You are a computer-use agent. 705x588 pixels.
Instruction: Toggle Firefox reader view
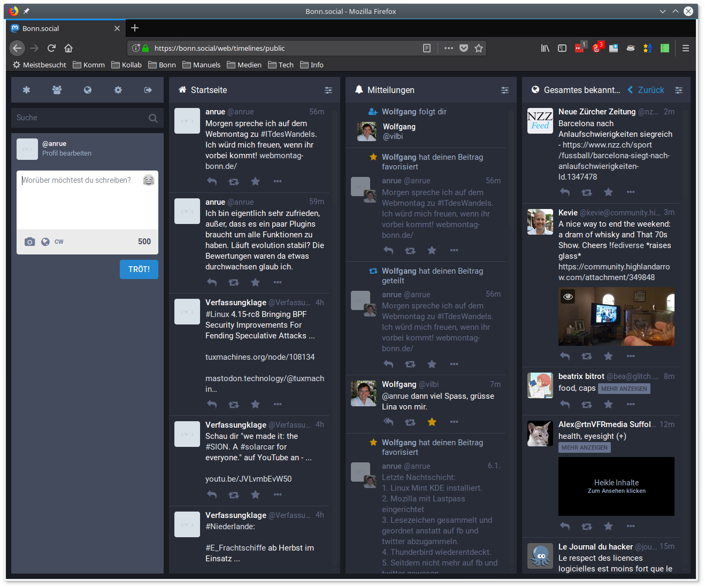click(427, 48)
